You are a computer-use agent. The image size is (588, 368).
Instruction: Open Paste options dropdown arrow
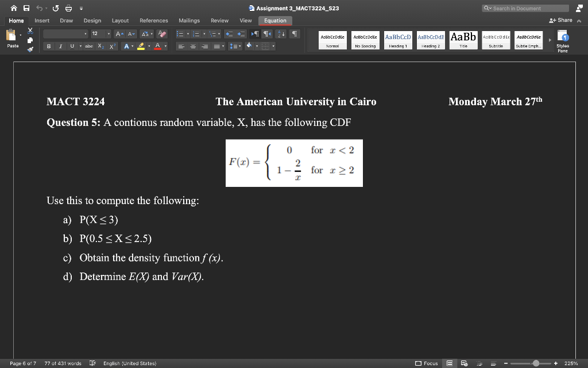pos(20,35)
